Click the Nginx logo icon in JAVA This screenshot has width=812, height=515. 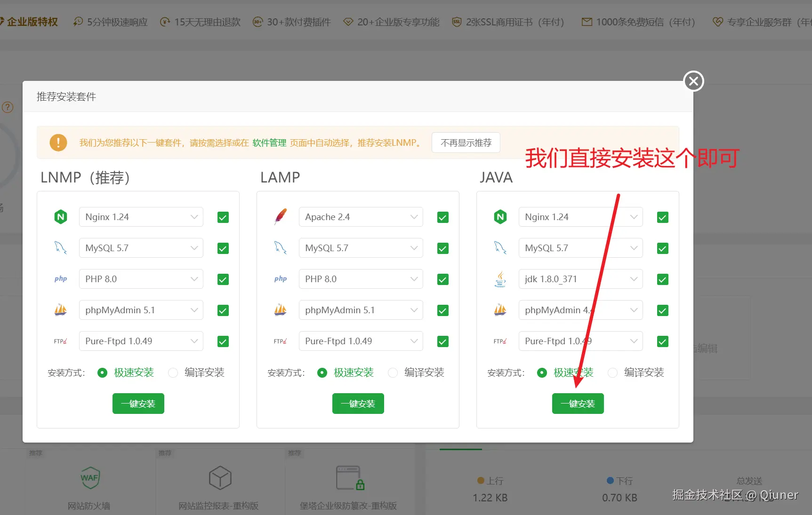[x=500, y=217]
